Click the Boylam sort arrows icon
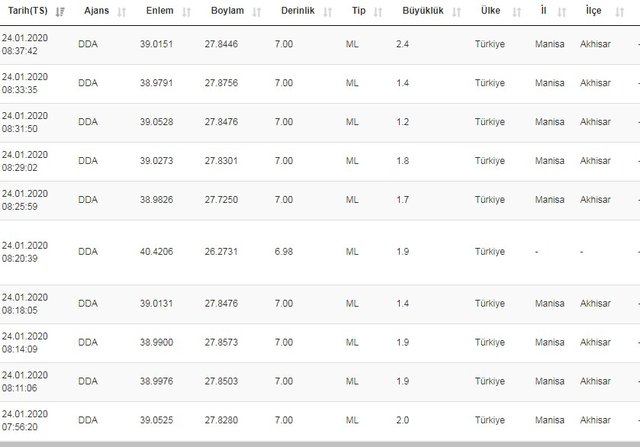This screenshot has width=640, height=447. [256, 11]
